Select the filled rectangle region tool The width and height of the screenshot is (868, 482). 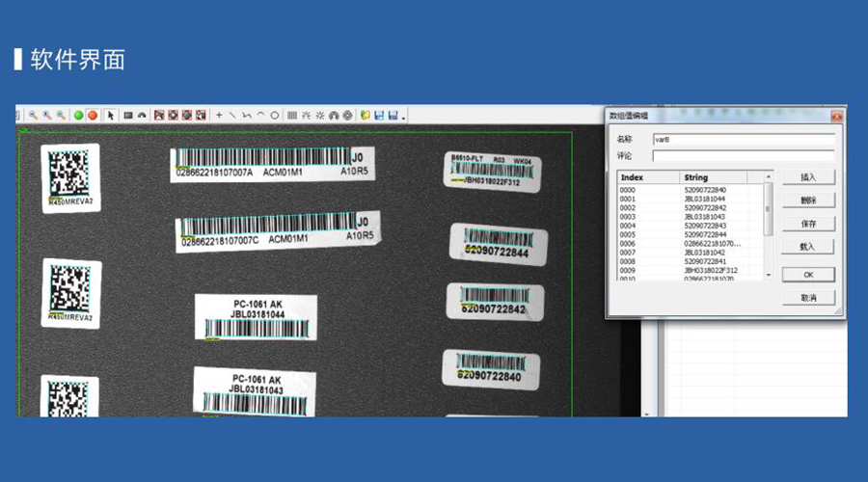(x=128, y=115)
